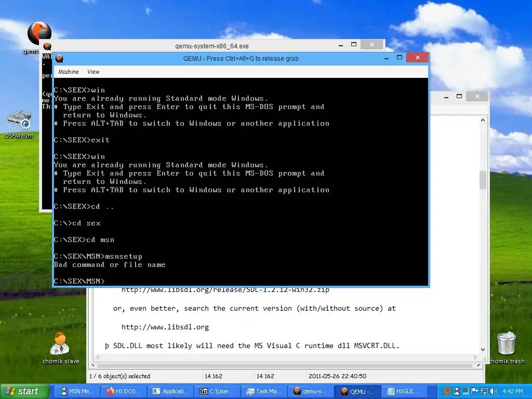Viewport: 532px width, 399px height.
Task: Click the QEMU window title bar icon
Action: pyautogui.click(x=59, y=59)
